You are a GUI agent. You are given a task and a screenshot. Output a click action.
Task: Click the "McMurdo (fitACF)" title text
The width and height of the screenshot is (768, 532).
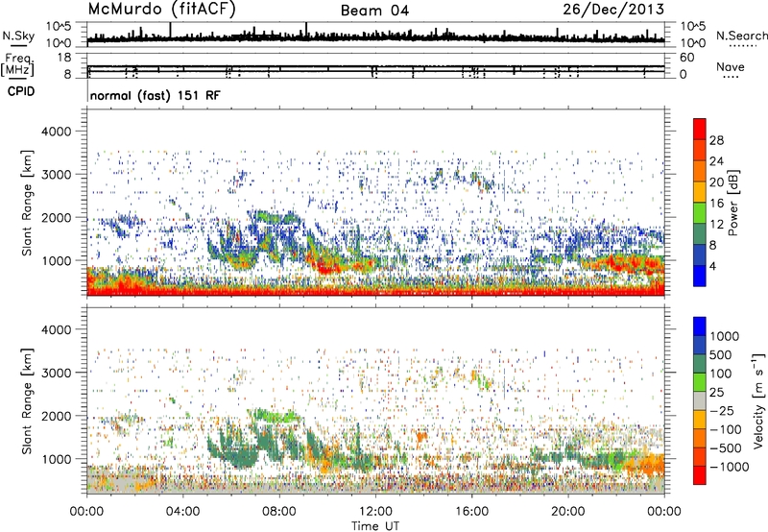161,10
